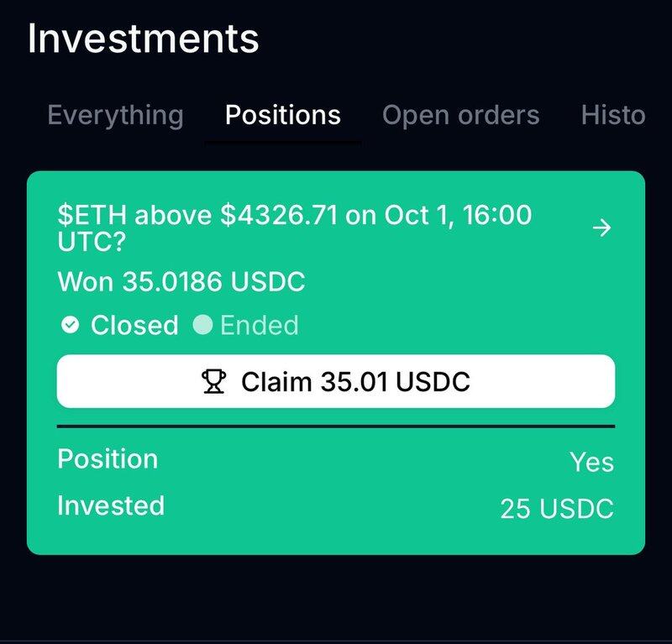Screen dimensions: 672x644
Task: Open market details with the arrow icon
Action: tap(601, 228)
